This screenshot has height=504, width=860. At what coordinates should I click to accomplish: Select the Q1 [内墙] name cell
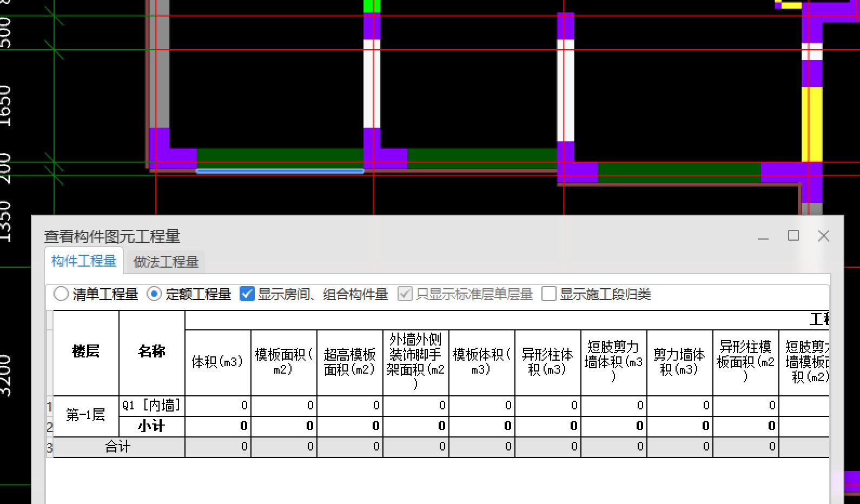pos(152,406)
